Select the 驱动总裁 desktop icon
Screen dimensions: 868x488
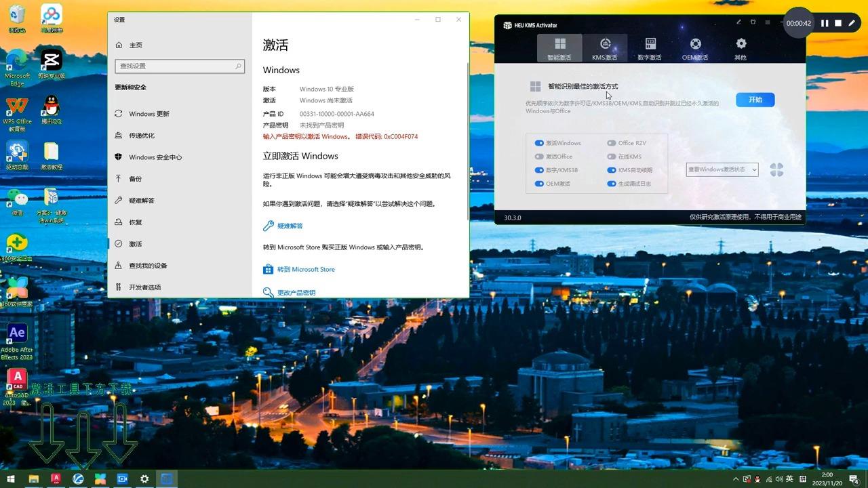coord(17,155)
